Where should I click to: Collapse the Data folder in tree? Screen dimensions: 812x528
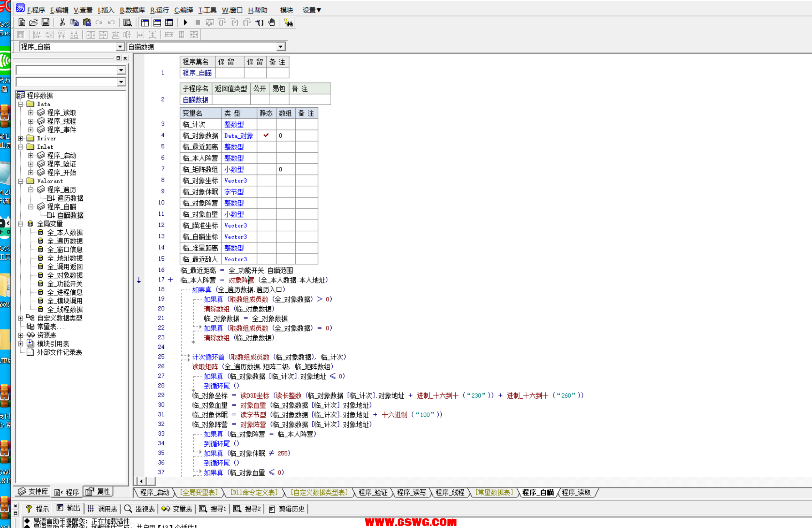tap(21, 104)
